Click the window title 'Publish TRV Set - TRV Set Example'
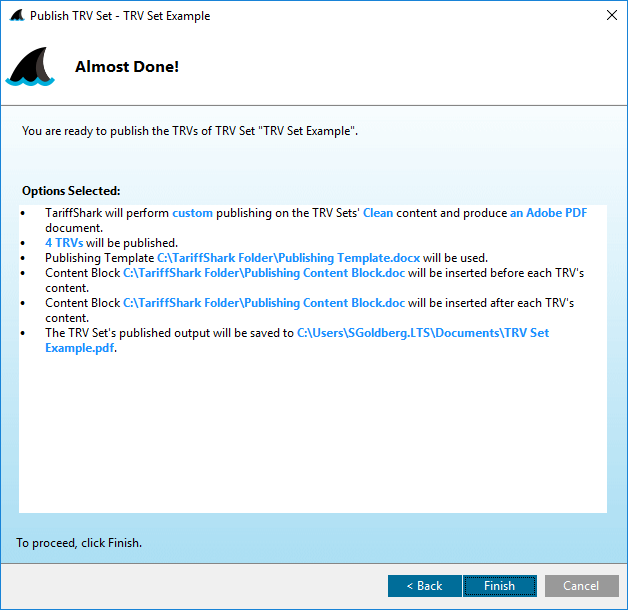The image size is (628, 610). tap(120, 16)
